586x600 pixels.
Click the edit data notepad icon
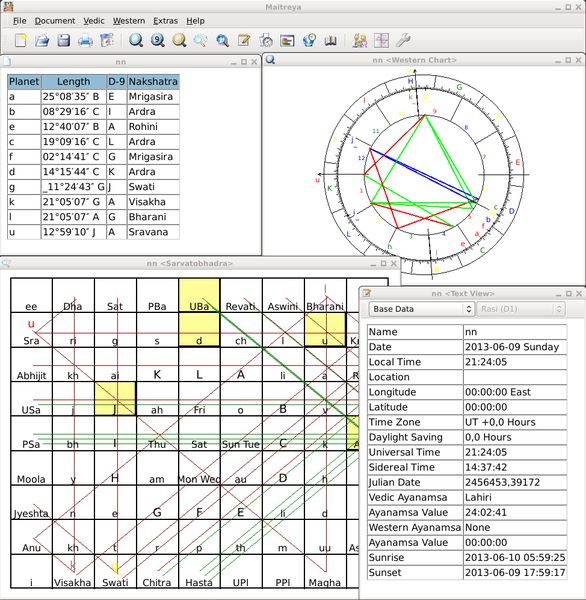pos(244,40)
